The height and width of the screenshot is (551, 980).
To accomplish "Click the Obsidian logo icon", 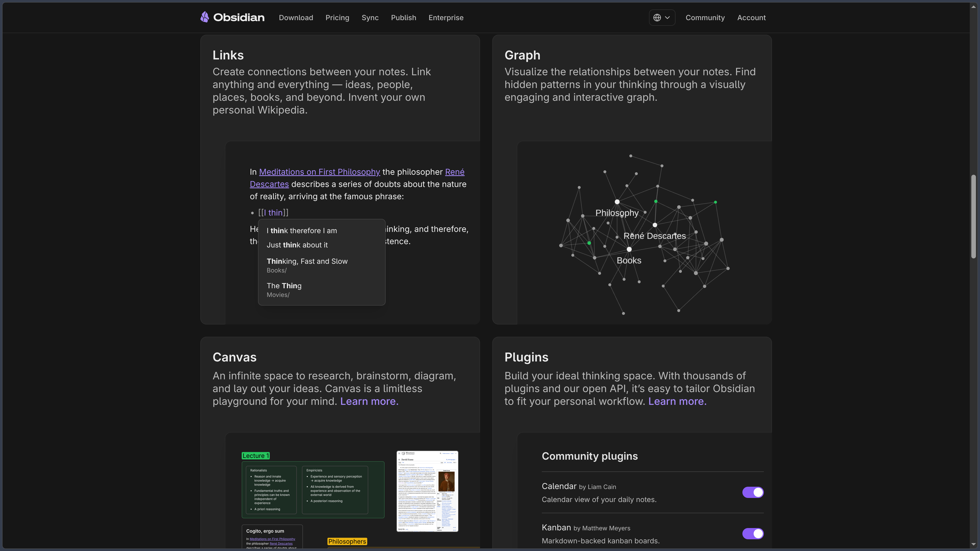I will 205,17.
